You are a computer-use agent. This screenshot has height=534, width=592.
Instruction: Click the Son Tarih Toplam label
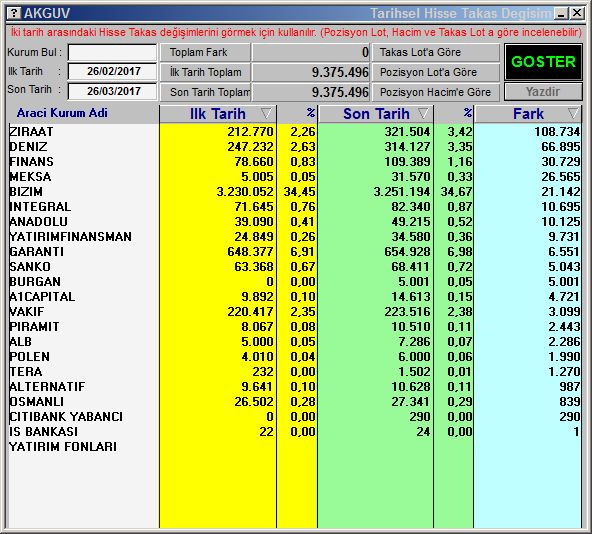(x=205, y=92)
